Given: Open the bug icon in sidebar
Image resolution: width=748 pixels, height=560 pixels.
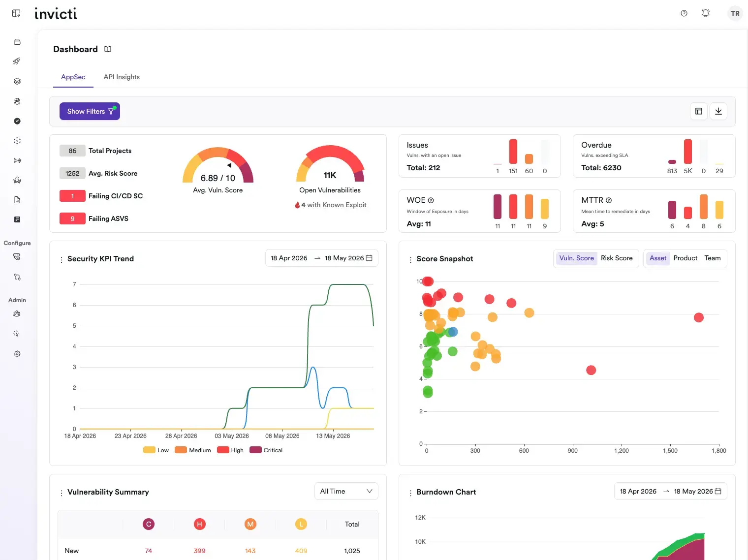Looking at the screenshot, I should pyautogui.click(x=17, y=101).
